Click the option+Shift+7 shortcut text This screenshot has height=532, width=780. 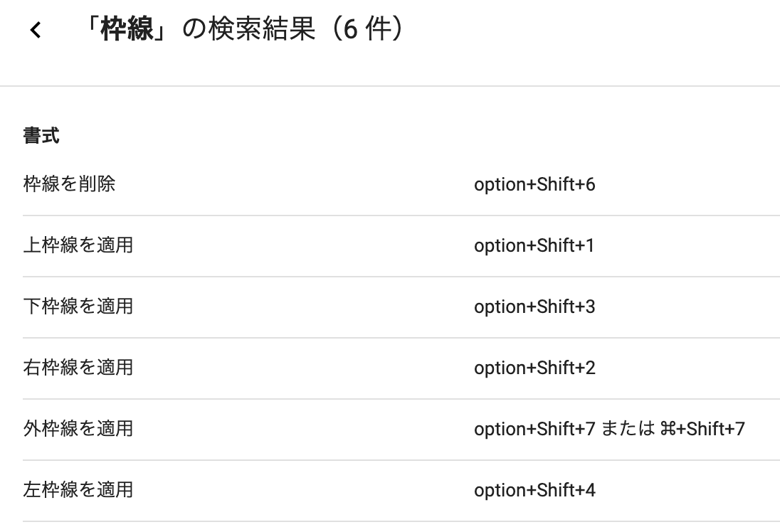[534, 429]
